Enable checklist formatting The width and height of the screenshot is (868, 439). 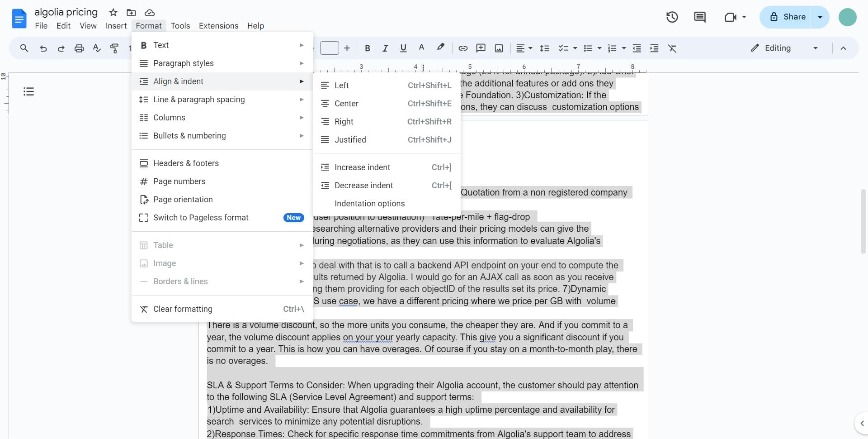(x=563, y=48)
